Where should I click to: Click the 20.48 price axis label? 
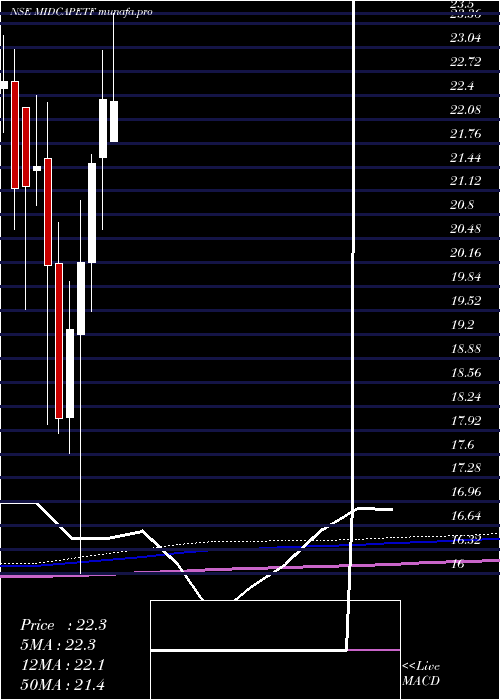[466, 229]
